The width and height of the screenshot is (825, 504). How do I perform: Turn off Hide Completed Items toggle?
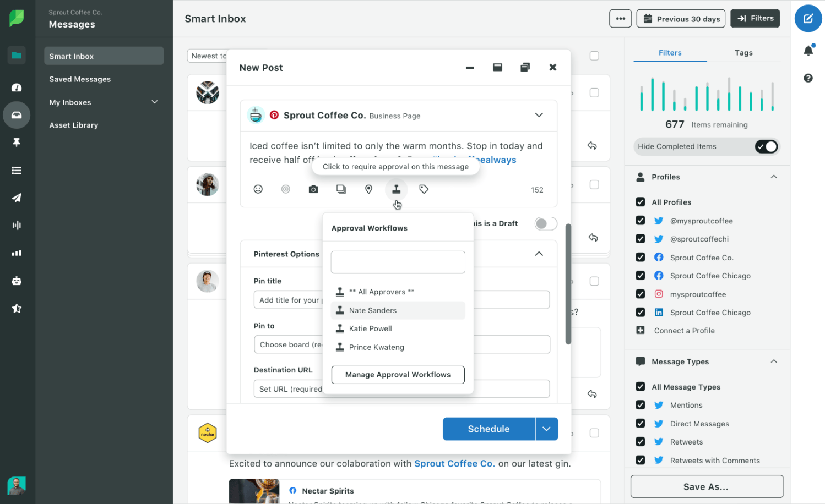(766, 146)
